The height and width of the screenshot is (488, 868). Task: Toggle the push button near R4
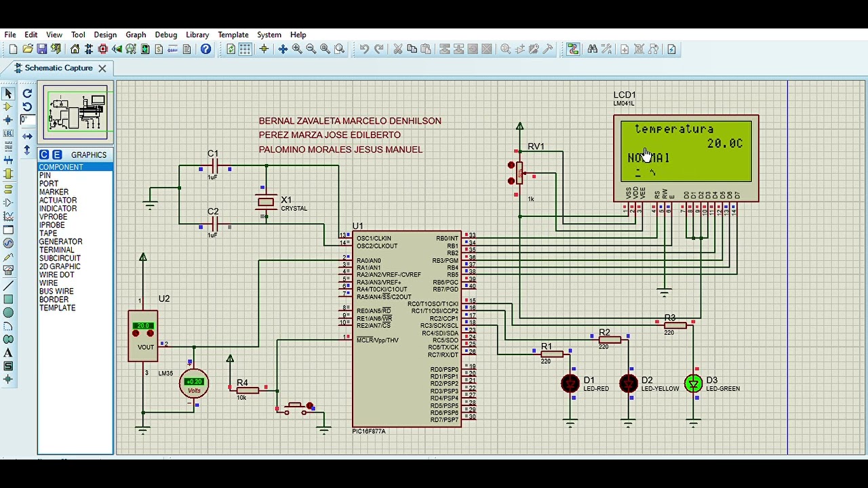coord(296,408)
